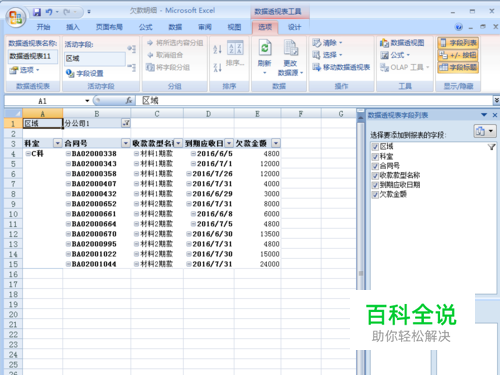Sort ascending with the A-Z icon

point(217,50)
